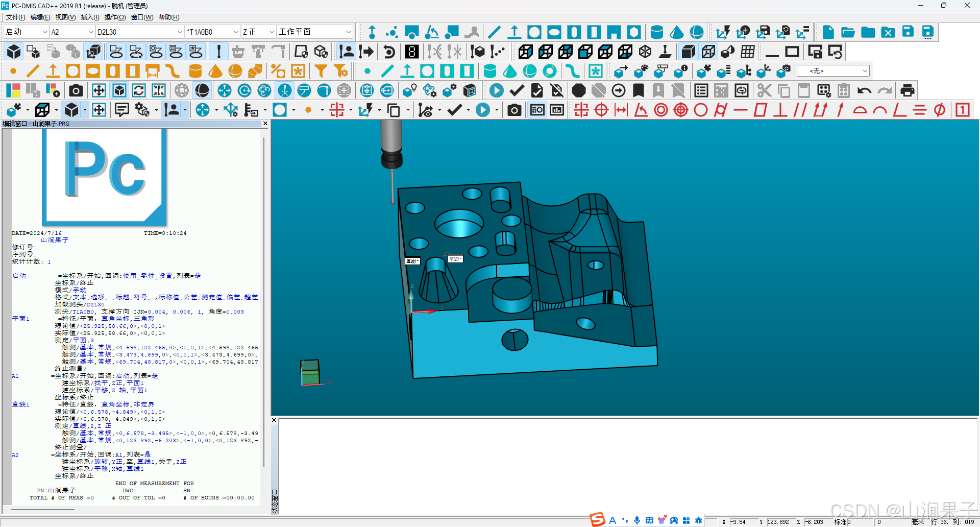Toggle manual mode probe-person icon
Screen dimensions: 980x527
click(347, 52)
